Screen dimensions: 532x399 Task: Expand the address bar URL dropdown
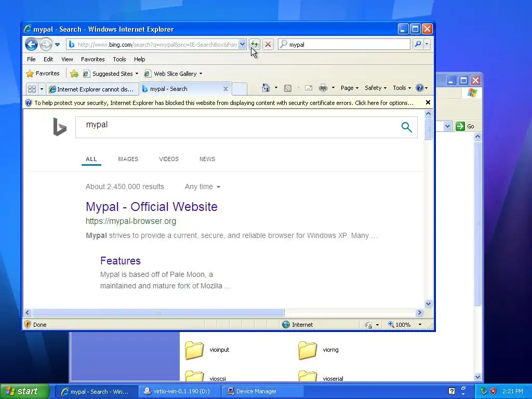click(x=242, y=44)
